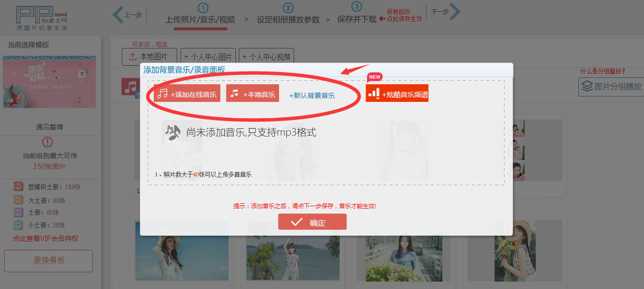Select the sunflower girl photo thumbnail
This screenshot has height=289, width=644.
515,250
